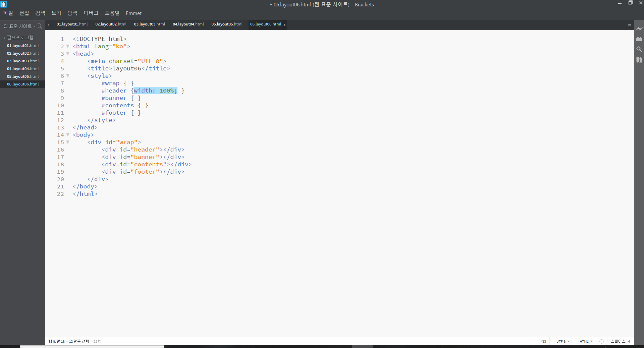Open 05.layout05.html in the sidebar
This screenshot has width=644, height=348.
point(22,76)
